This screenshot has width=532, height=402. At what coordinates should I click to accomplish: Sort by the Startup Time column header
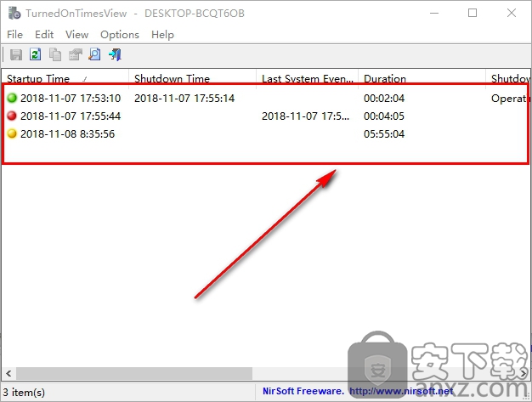coord(65,79)
